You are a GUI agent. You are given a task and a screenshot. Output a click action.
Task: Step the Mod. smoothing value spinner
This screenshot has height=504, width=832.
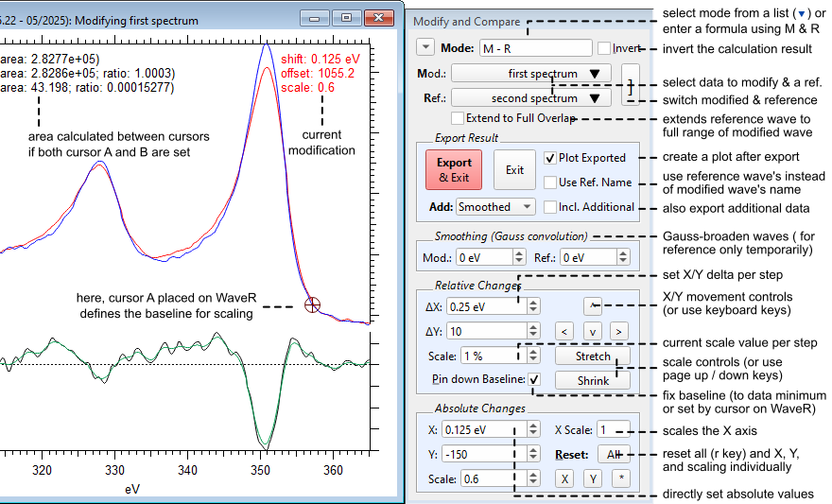click(x=519, y=258)
